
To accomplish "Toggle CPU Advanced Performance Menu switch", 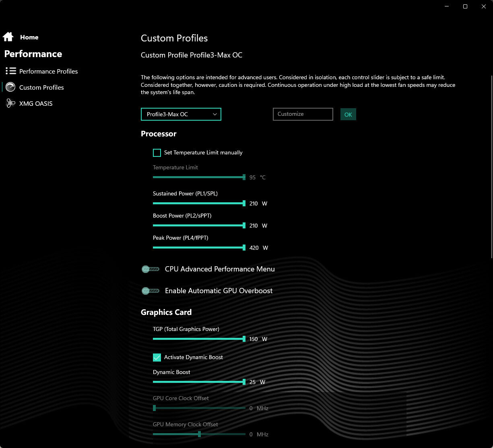I will coord(151,269).
